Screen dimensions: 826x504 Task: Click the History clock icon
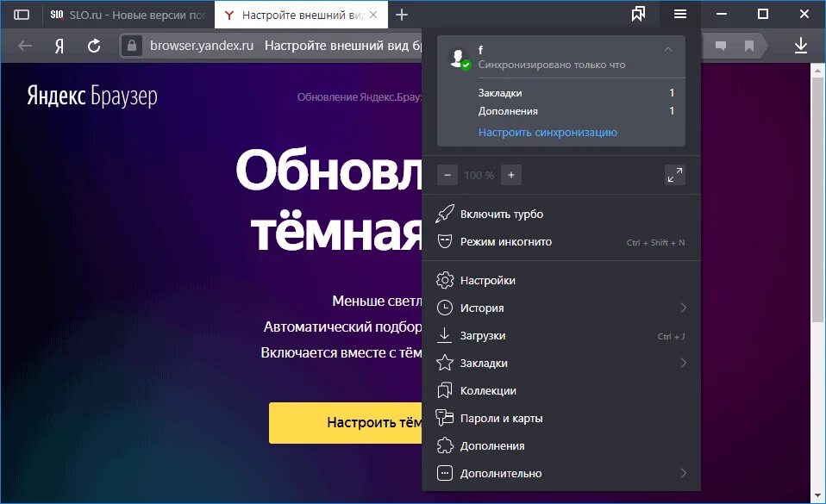pos(445,308)
